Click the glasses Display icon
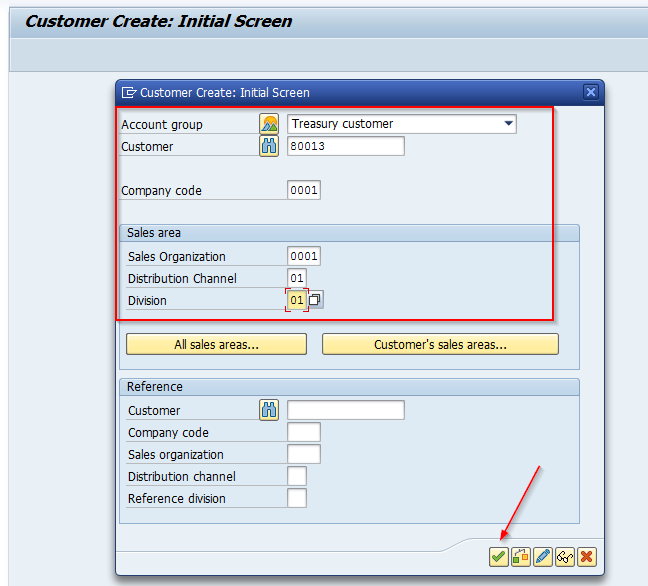This screenshot has width=648, height=586. [x=564, y=556]
